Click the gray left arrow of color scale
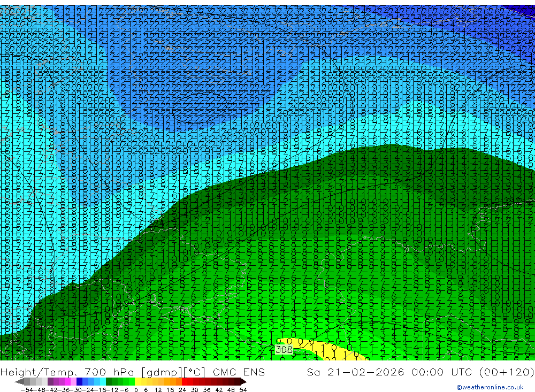 tap(19, 382)
